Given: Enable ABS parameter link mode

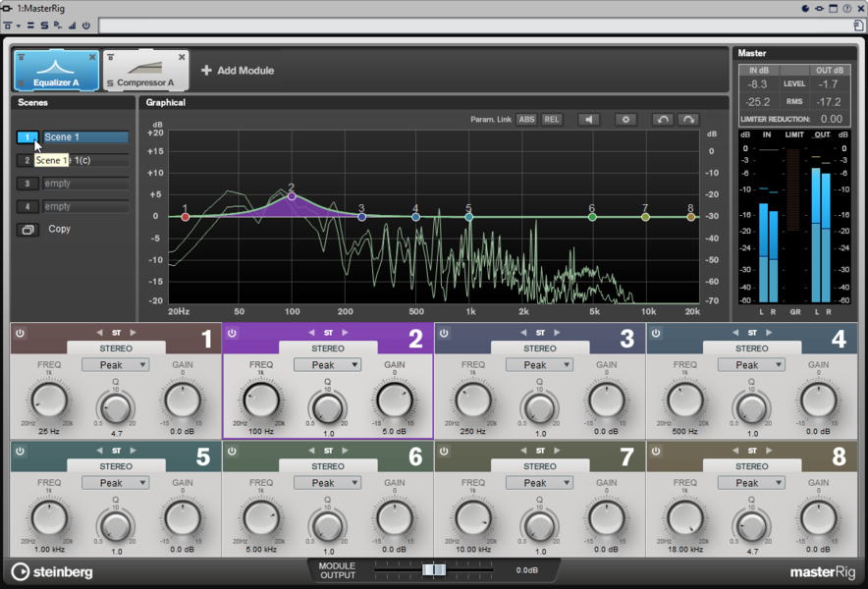Looking at the screenshot, I should pyautogui.click(x=526, y=120).
